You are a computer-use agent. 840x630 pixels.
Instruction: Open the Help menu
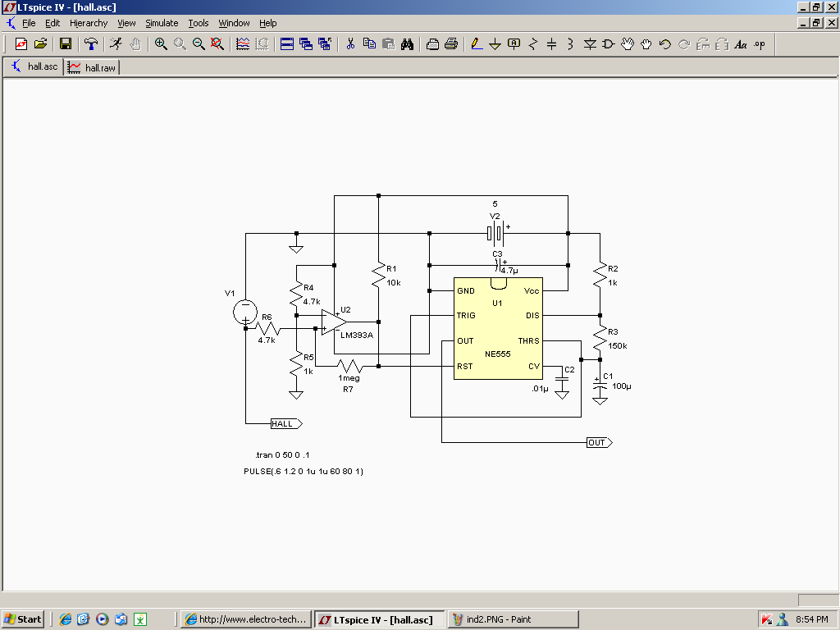click(268, 23)
